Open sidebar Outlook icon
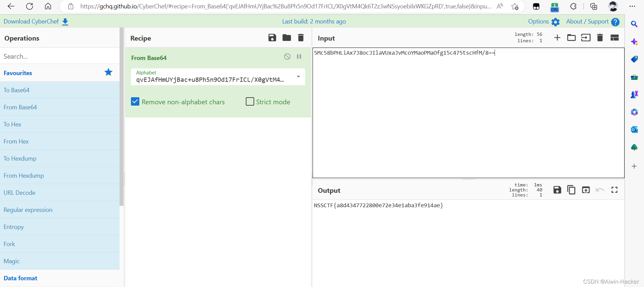This screenshot has height=287, width=644. click(x=634, y=129)
